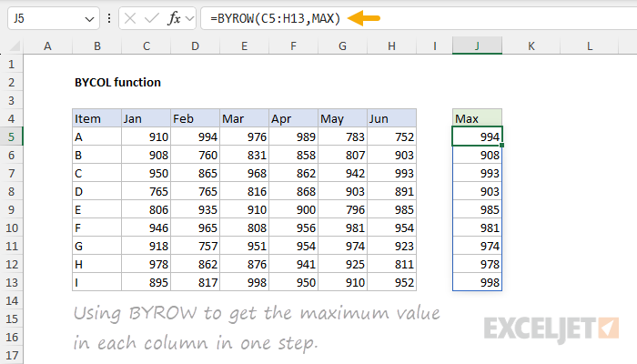Viewport: 637px width, 364px height.
Task: Select column C header
Action: tap(147, 45)
